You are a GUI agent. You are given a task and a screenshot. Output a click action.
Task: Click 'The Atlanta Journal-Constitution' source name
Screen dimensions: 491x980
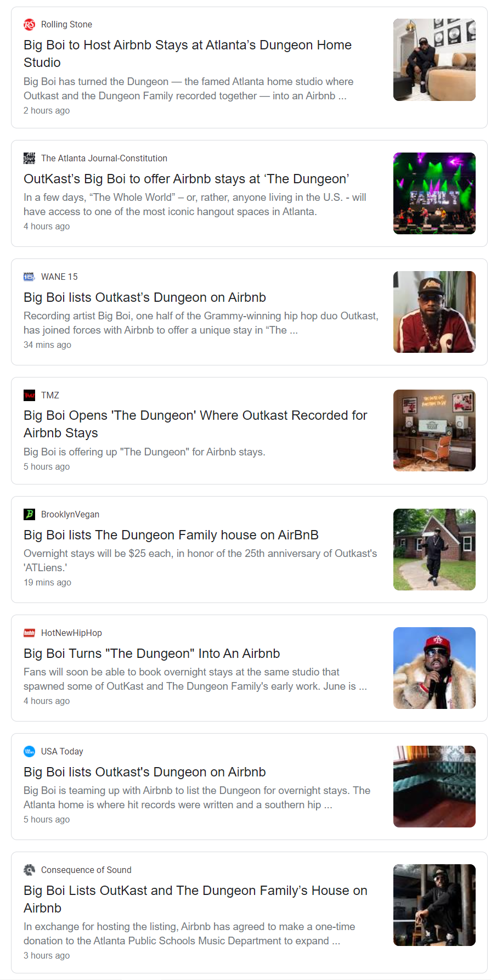click(x=104, y=158)
